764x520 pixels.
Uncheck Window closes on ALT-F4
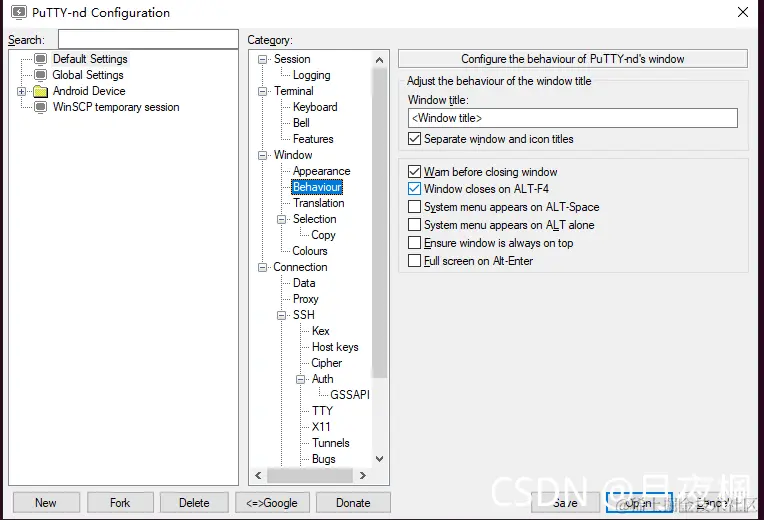coord(414,189)
